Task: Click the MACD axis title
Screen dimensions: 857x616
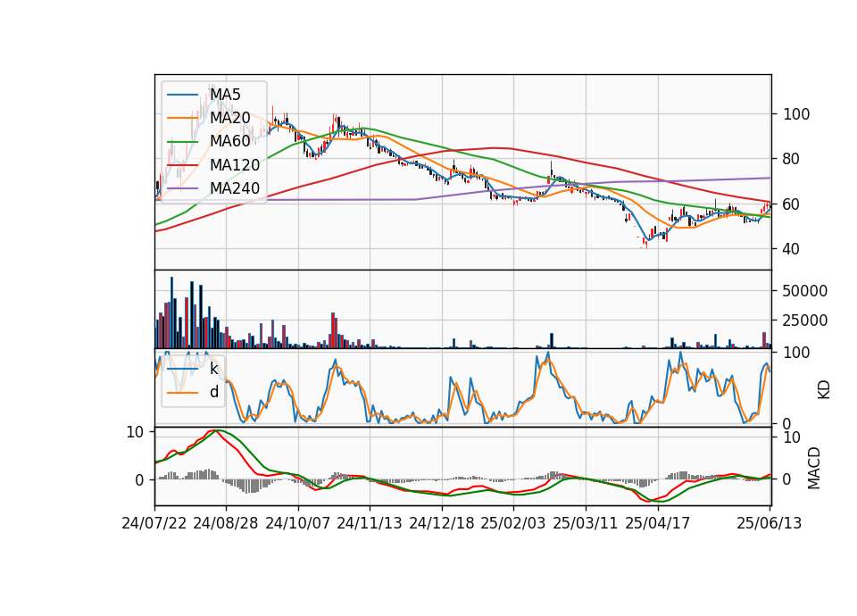Action: click(x=814, y=468)
